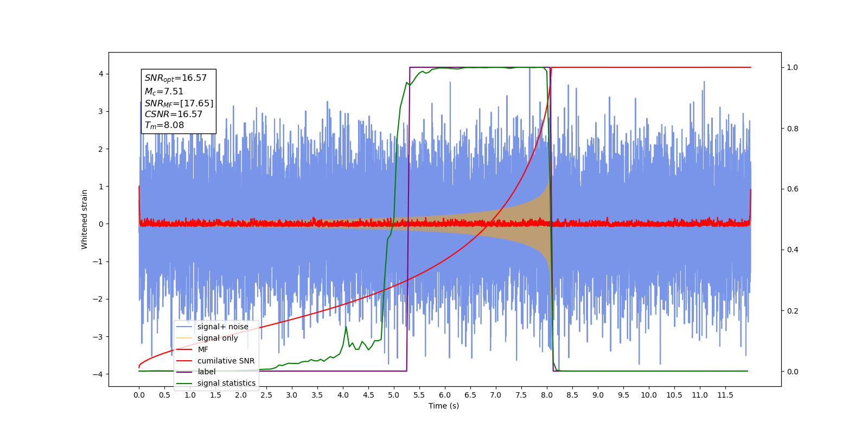Click the 2.5 tick on time axis
This screenshot has height=434, width=868.
266,395
